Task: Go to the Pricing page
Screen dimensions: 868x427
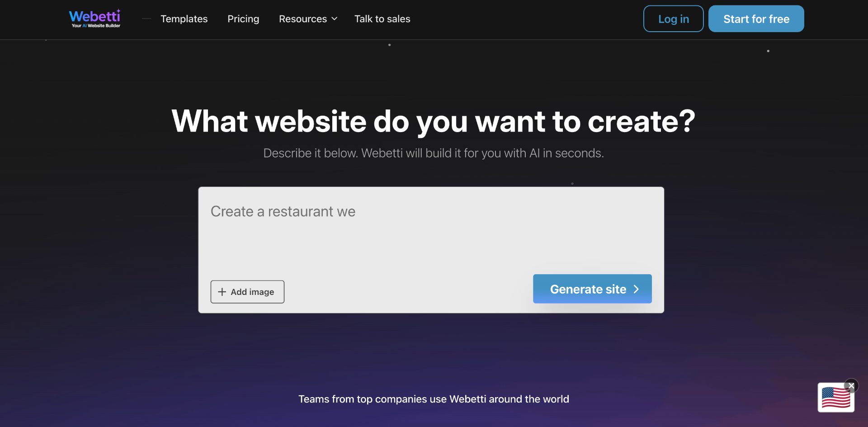Action: pyautogui.click(x=243, y=19)
